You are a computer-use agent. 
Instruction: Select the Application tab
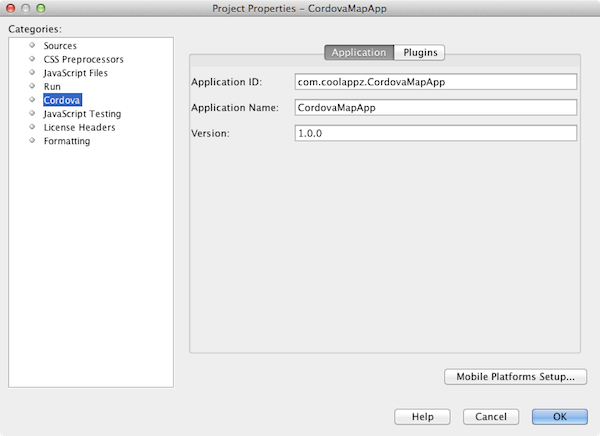coord(359,53)
